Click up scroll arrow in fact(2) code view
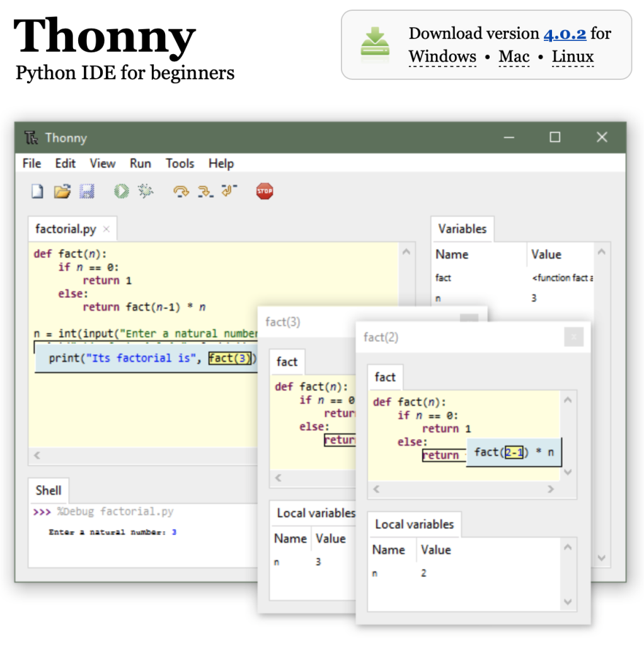 [x=568, y=400]
